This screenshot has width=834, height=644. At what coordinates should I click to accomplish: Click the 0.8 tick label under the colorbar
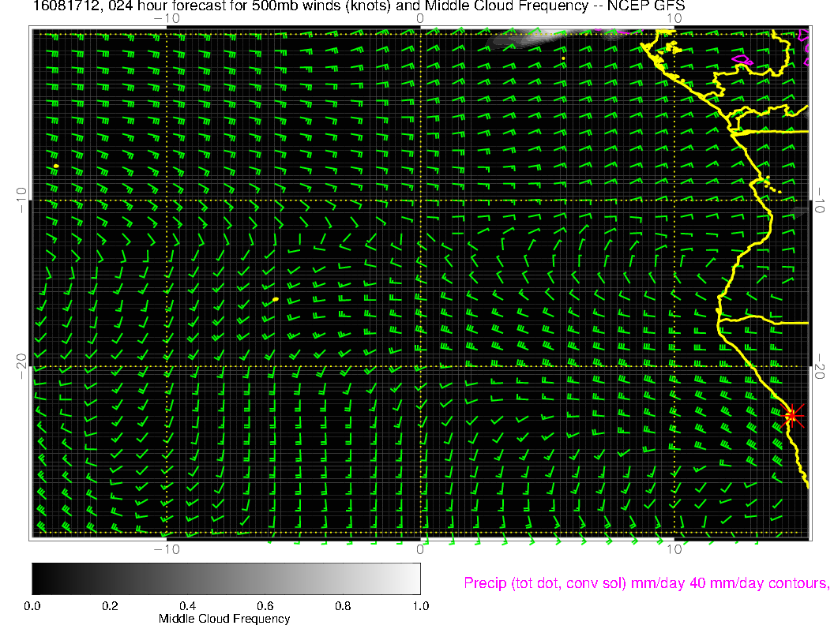coord(343,606)
